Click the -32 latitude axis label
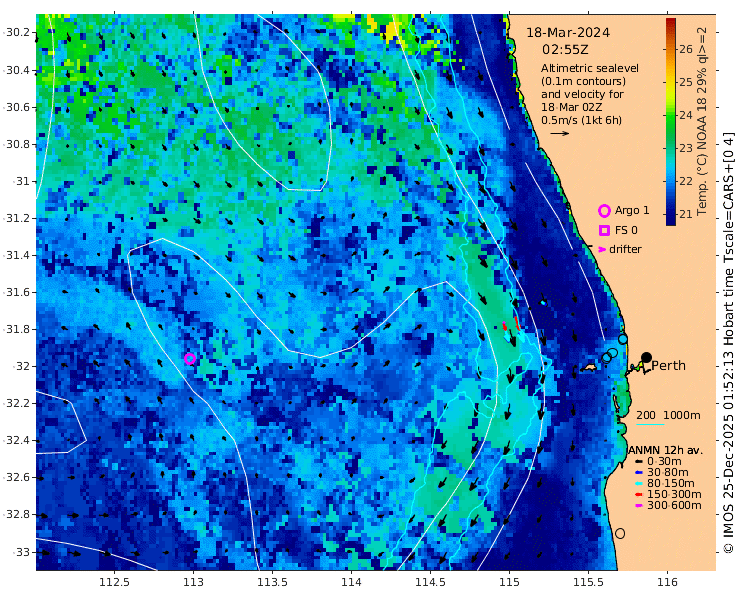 coord(22,367)
